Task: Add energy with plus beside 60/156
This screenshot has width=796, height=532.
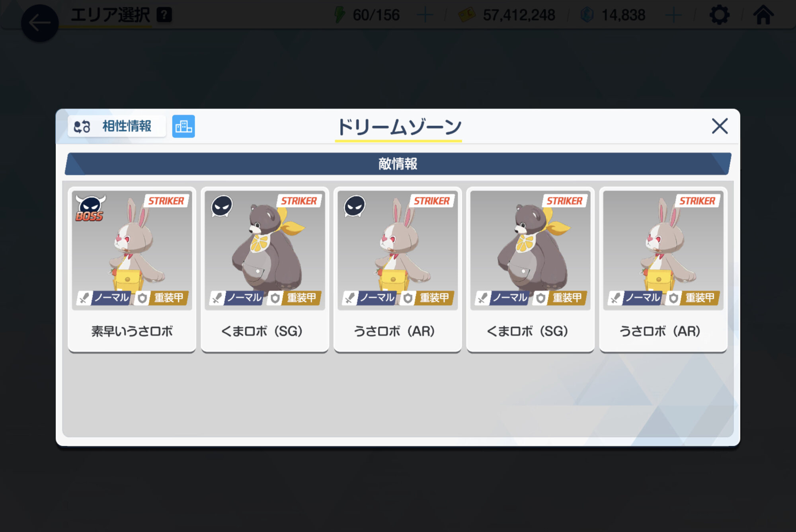Action: (425, 15)
